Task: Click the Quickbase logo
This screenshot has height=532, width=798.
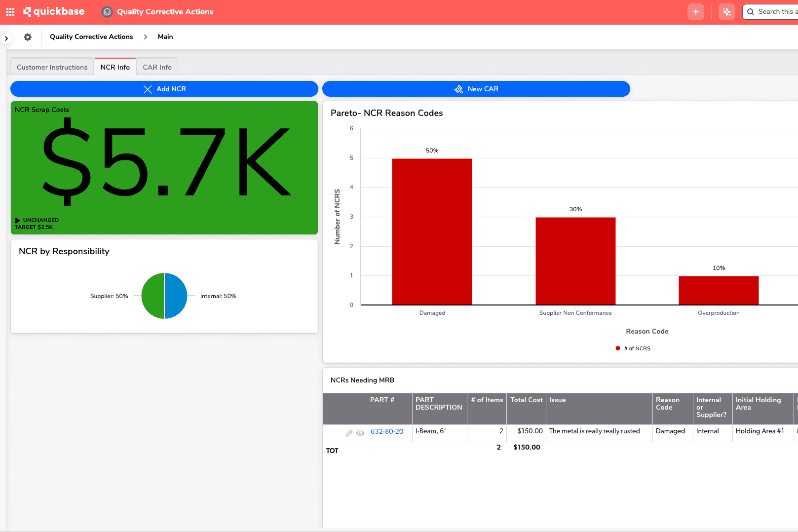Action: [x=54, y=12]
